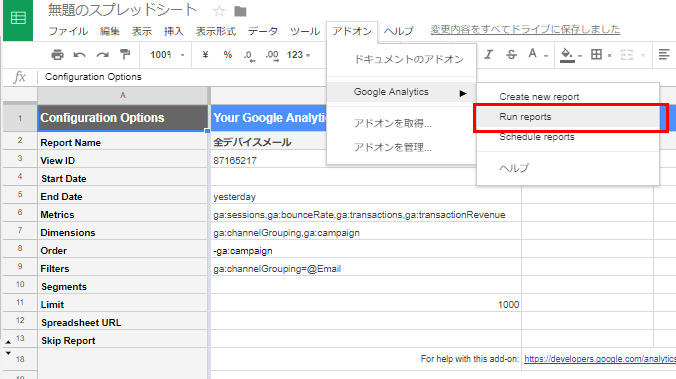This screenshot has width=676, height=379.
Task: Redo the last action
Action: [x=102, y=55]
